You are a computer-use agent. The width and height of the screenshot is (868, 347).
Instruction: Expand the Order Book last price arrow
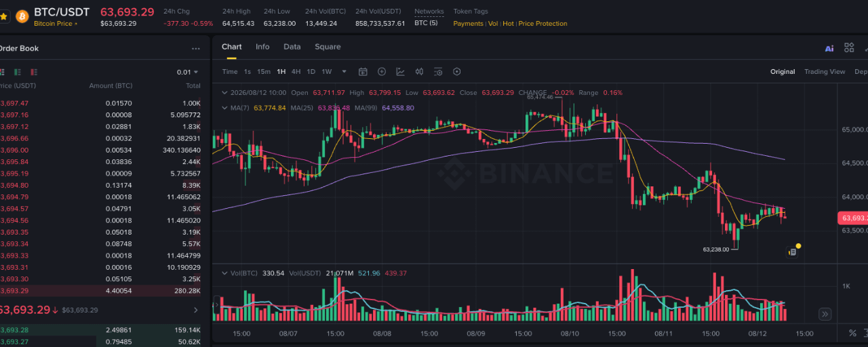point(196,310)
